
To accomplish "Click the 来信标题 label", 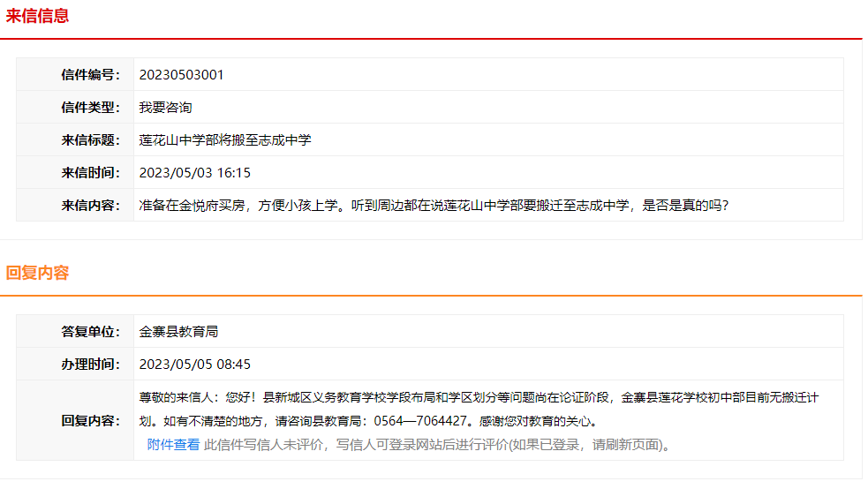I will pyautogui.click(x=91, y=140).
